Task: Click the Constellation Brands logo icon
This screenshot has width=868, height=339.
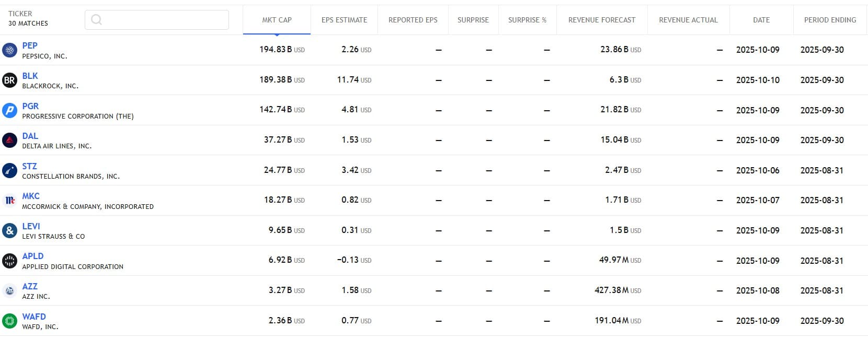Action: [9, 171]
